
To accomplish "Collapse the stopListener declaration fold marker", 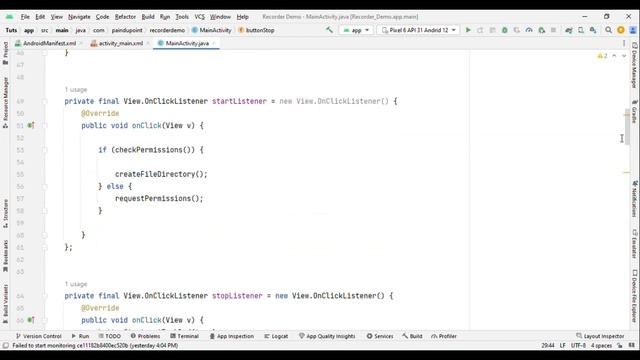I will coord(45,296).
